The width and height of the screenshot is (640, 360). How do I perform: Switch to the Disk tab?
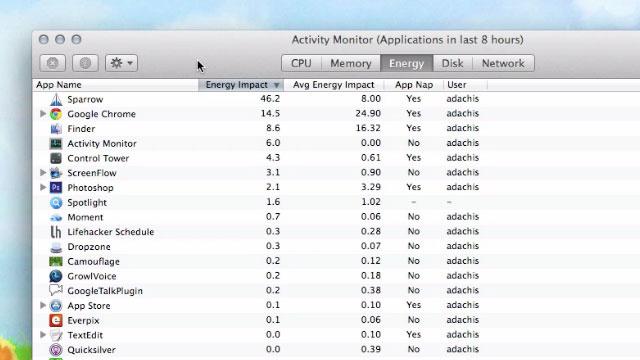(x=452, y=63)
